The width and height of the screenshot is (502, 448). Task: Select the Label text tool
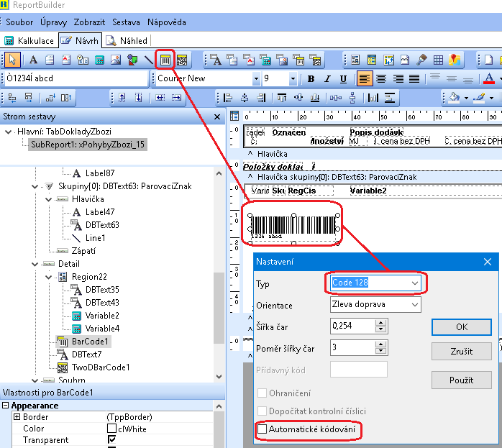click(33, 60)
